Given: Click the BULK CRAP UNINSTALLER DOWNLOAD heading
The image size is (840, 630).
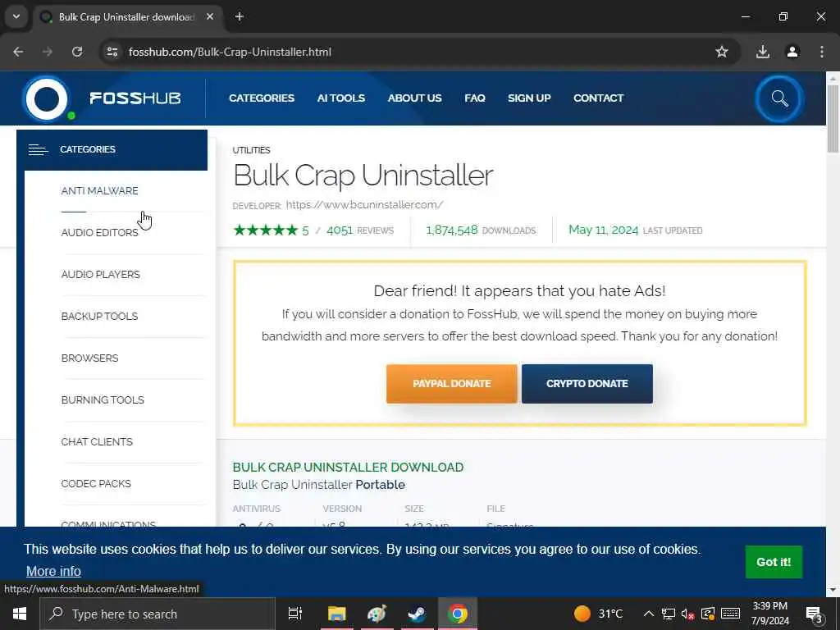Looking at the screenshot, I should [x=348, y=467].
